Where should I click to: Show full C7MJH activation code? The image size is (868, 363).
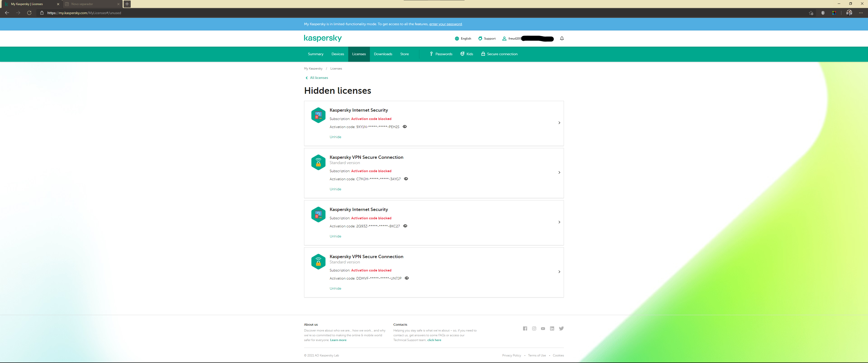[x=406, y=179]
